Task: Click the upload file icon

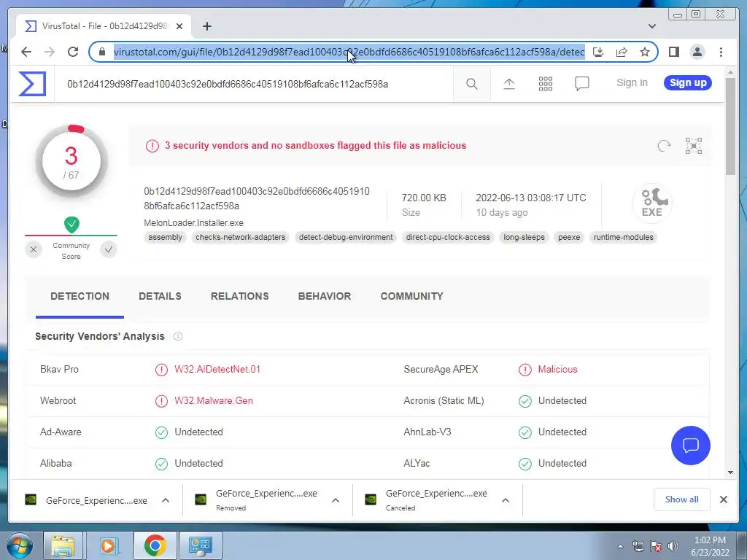Action: pyautogui.click(x=508, y=84)
